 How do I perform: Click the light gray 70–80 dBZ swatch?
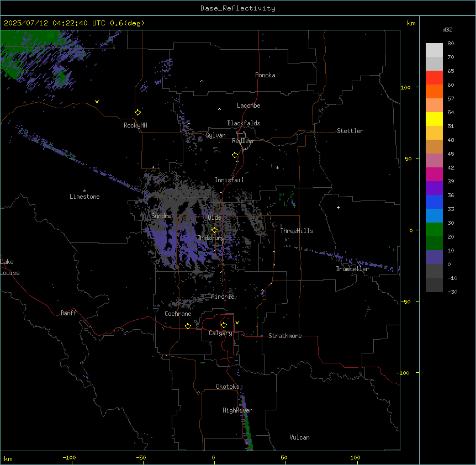434,50
